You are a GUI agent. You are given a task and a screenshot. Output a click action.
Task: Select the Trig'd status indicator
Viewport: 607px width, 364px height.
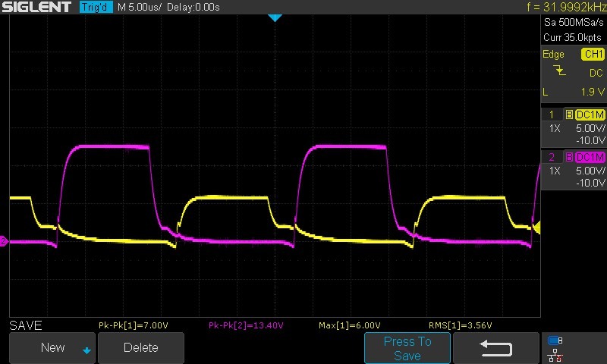pos(96,7)
